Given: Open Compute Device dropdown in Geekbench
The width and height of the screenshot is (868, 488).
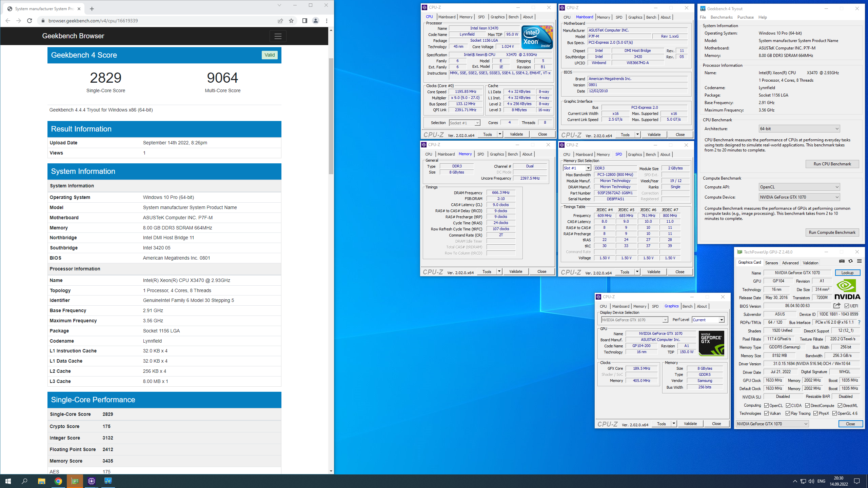Looking at the screenshot, I should (x=799, y=197).
